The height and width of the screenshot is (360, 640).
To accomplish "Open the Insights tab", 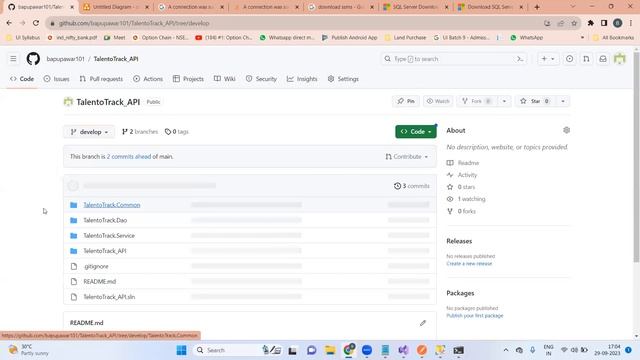I will point(302,79).
